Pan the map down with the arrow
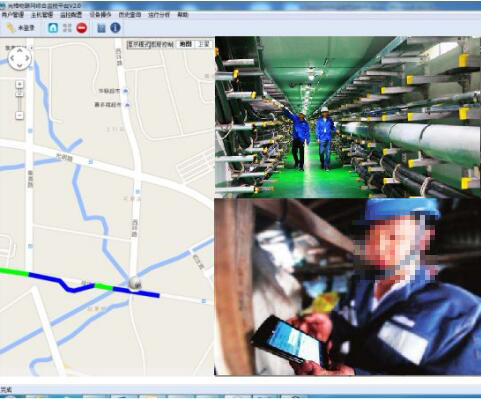This screenshot has height=399, width=481. click(20, 66)
